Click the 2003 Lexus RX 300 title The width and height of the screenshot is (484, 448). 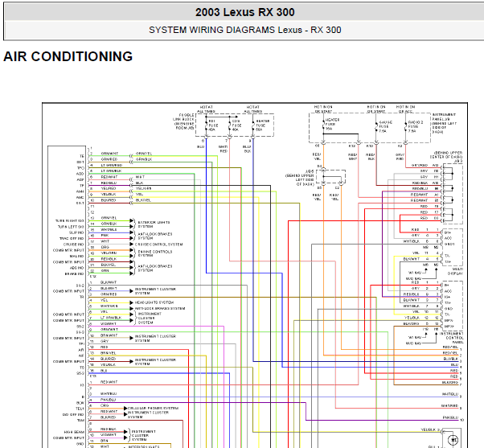(244, 13)
